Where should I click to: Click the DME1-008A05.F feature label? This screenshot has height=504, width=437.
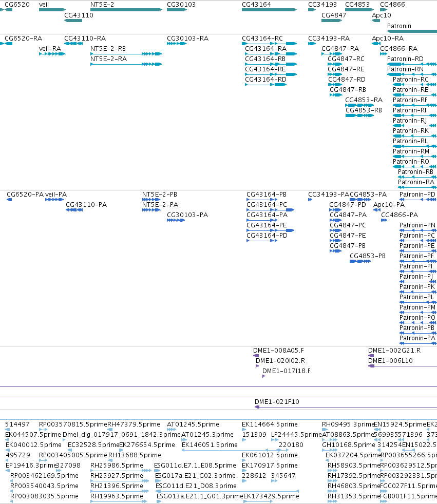pyautogui.click(x=278, y=351)
